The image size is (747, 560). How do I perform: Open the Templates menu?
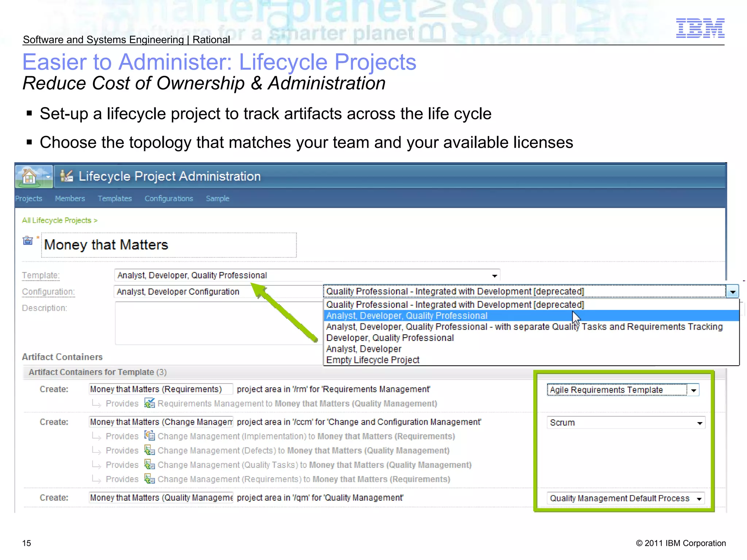[115, 198]
